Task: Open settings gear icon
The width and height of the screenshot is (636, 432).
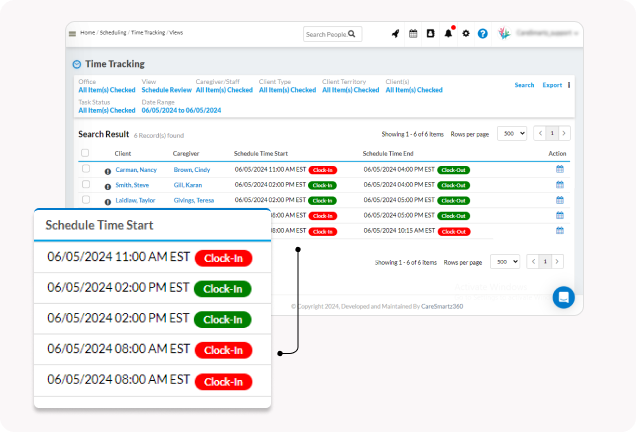Action: 466,34
